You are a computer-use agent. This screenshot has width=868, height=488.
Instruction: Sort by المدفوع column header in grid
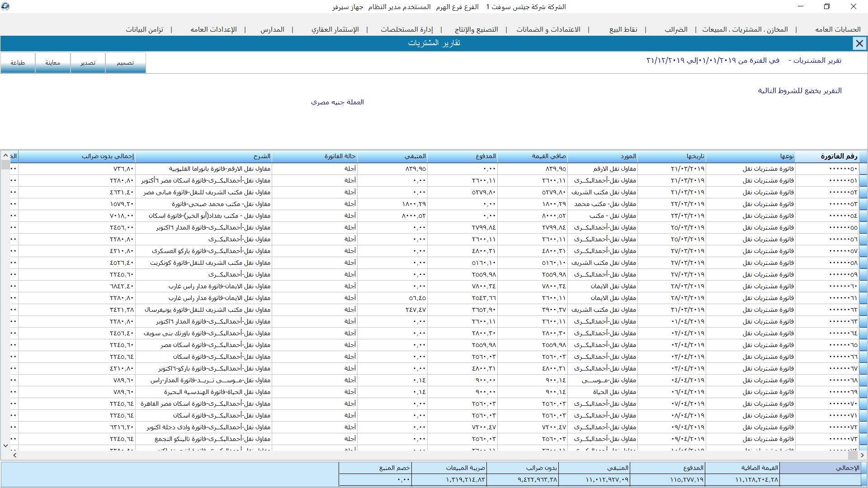click(462, 156)
